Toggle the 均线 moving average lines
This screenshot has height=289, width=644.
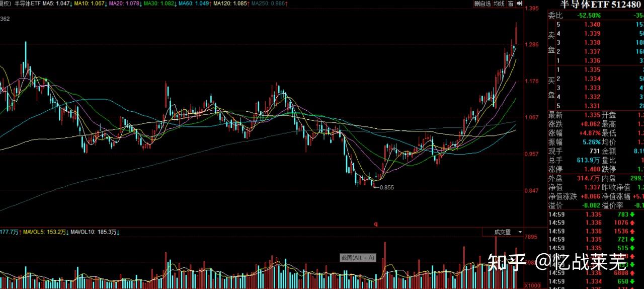499,4
